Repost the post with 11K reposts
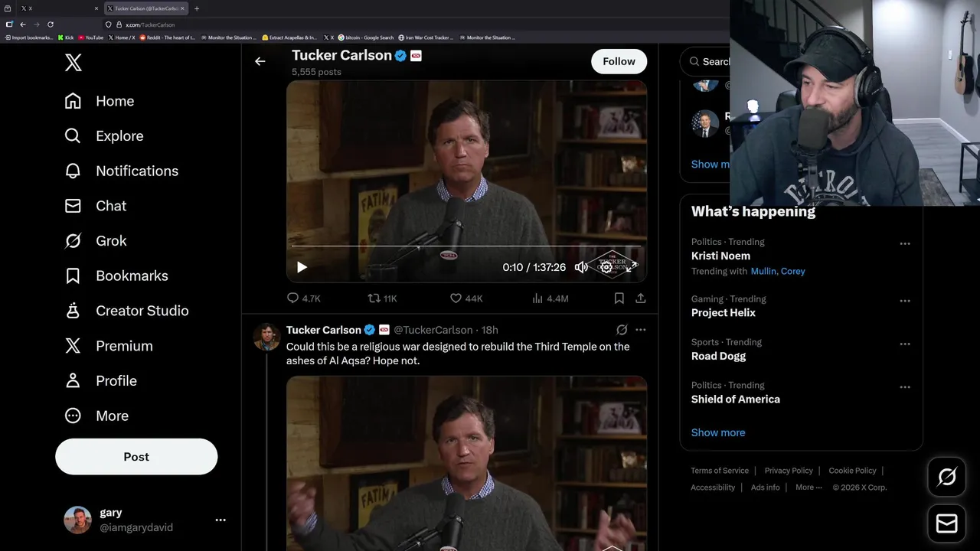980x551 pixels. pos(383,298)
